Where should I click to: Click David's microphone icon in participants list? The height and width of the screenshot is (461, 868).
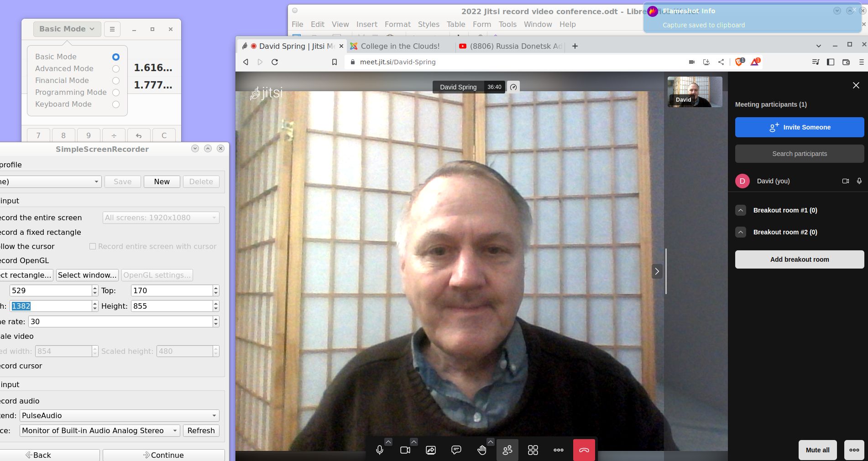coord(859,181)
